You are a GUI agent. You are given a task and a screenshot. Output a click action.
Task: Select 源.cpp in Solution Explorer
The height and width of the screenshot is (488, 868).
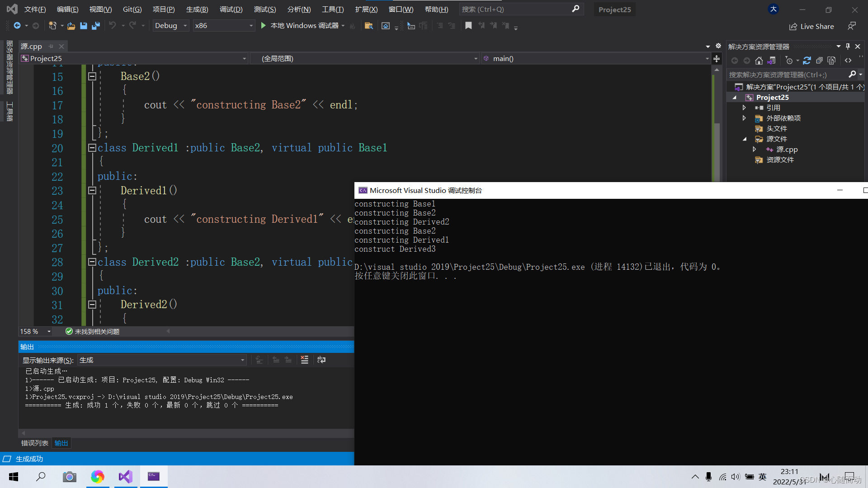pyautogui.click(x=787, y=150)
